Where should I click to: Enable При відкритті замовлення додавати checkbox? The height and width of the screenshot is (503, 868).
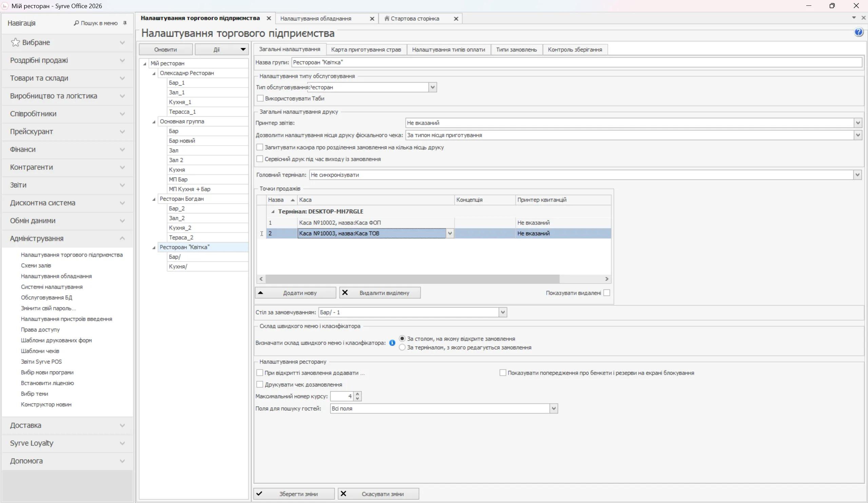pyautogui.click(x=260, y=373)
